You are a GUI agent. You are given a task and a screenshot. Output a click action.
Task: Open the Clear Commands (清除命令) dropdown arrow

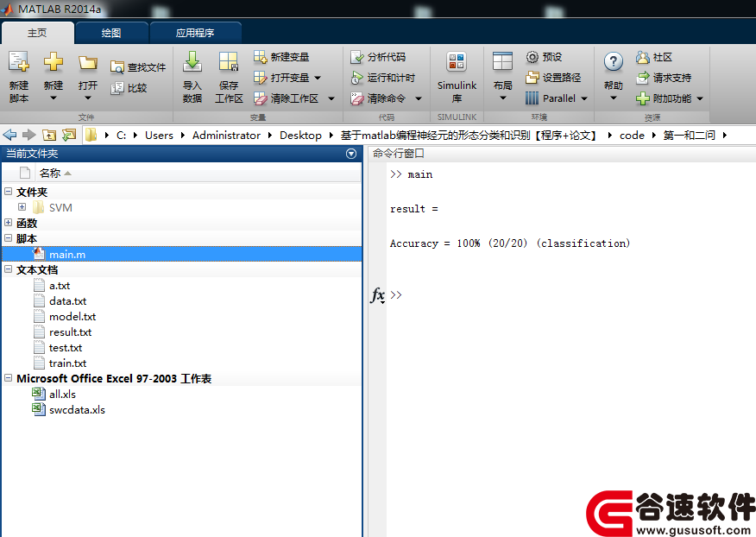pos(419,98)
